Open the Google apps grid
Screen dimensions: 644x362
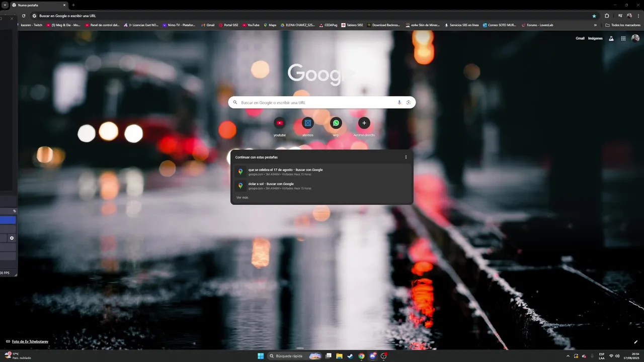coord(623,38)
